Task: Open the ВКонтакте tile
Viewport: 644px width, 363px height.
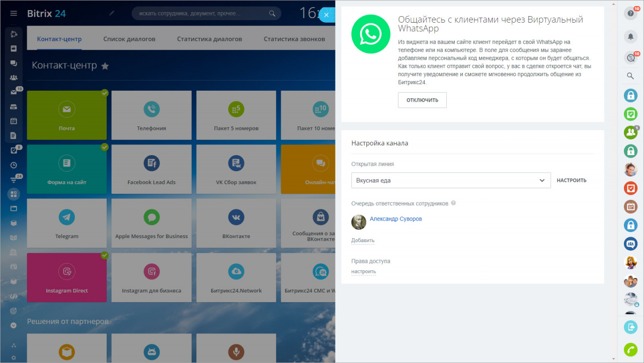Action: pyautogui.click(x=236, y=223)
